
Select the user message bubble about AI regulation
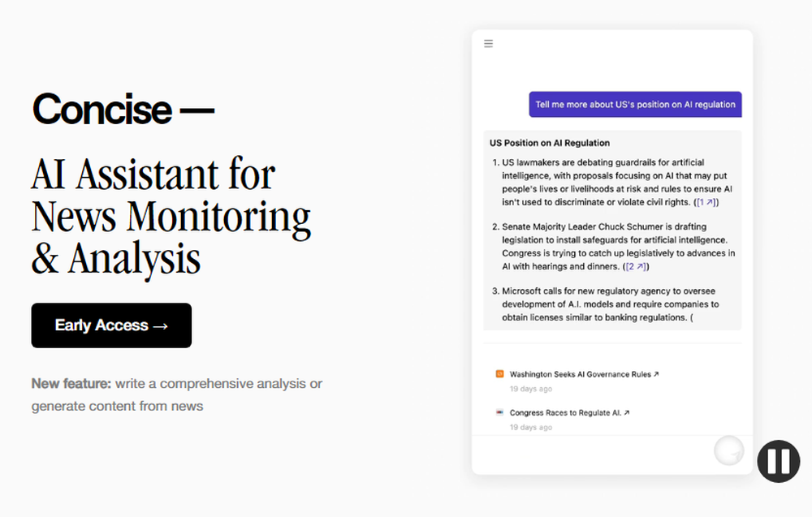(635, 104)
